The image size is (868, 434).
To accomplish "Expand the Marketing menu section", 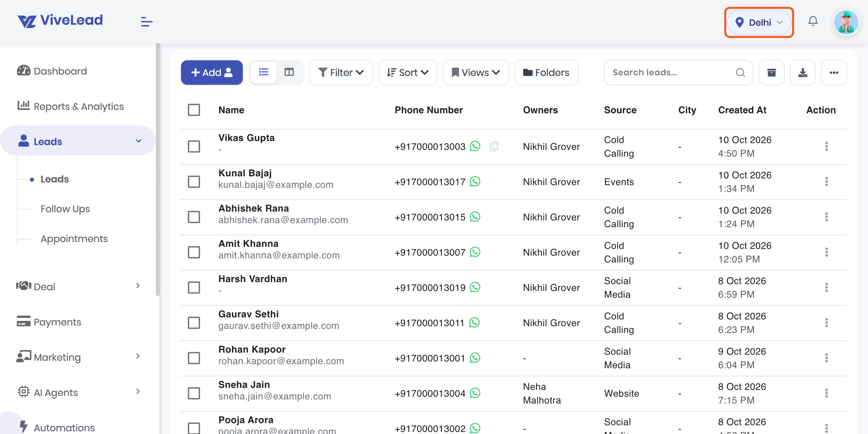I will (x=78, y=357).
